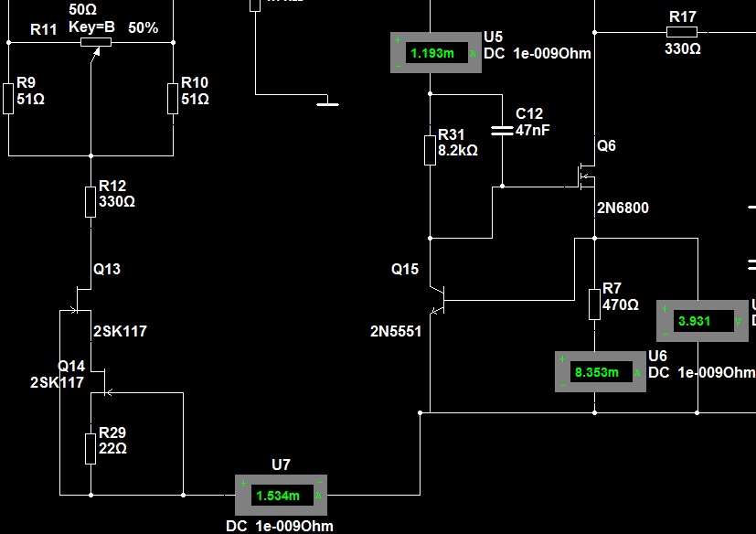Click the 'U6' meter label
Image resolution: width=756 pixels, height=534 pixels.
(657, 356)
